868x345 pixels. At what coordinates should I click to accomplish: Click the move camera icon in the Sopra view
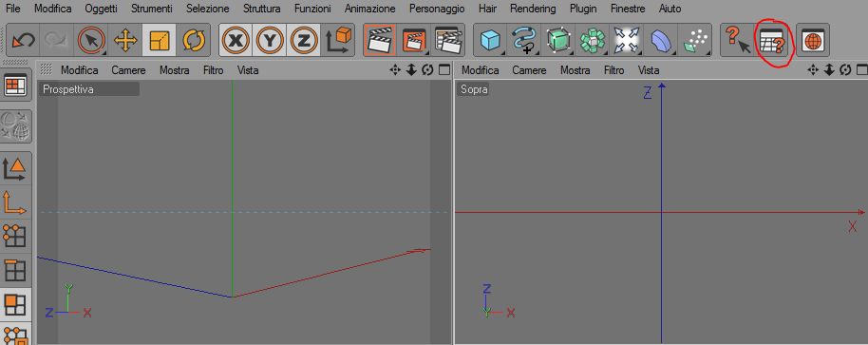[x=813, y=70]
